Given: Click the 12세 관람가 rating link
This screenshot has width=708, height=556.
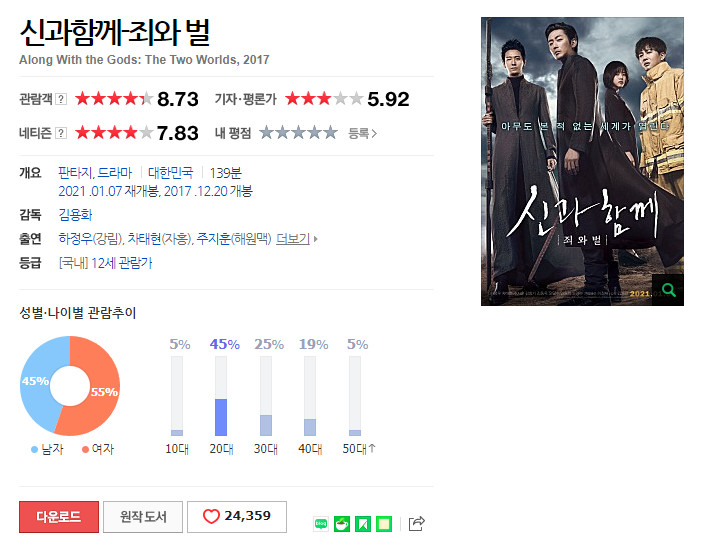Looking at the screenshot, I should tap(121, 263).
